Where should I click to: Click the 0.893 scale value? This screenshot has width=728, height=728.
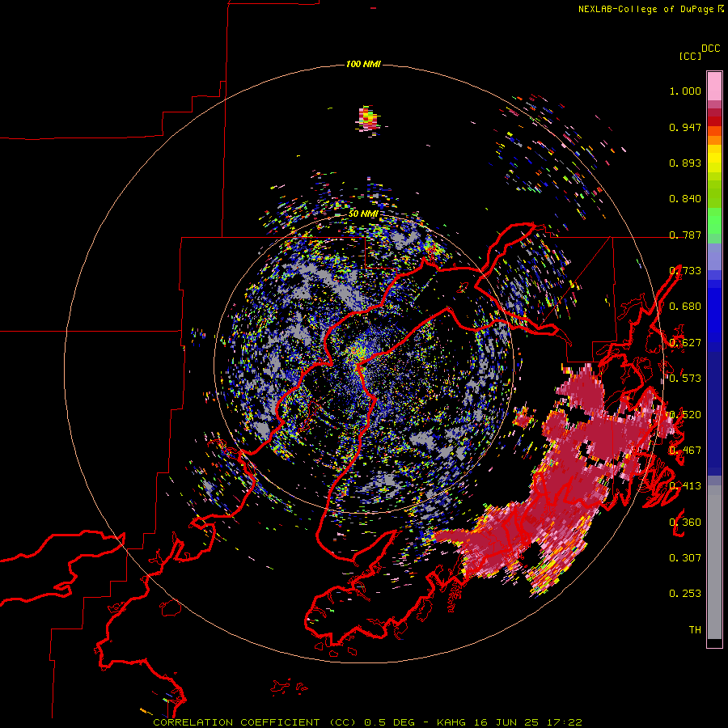click(x=685, y=163)
